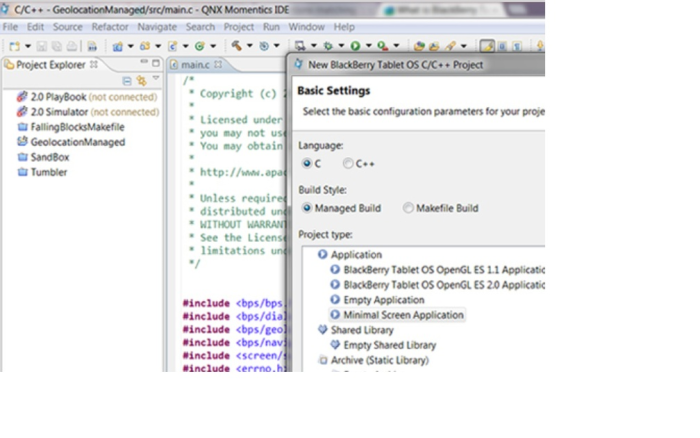The height and width of the screenshot is (438, 700).
Task: Open New C/C++ Project dropdown arrow
Action: coord(130,46)
